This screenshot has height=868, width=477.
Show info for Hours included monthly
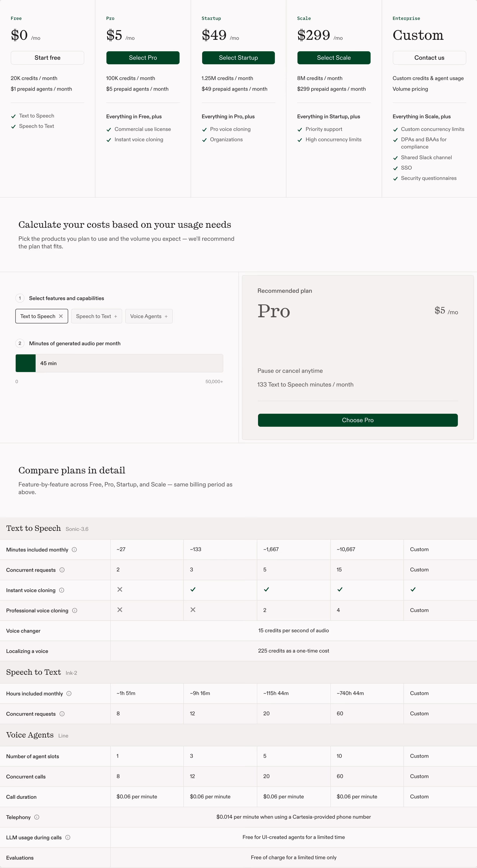coord(69,693)
